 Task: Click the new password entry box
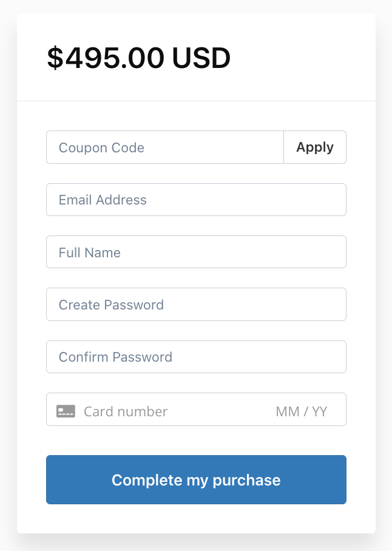(x=196, y=305)
